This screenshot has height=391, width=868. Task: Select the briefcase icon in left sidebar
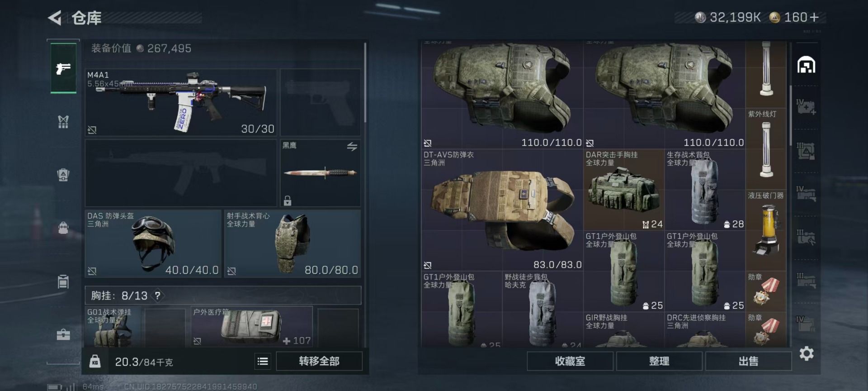tap(63, 334)
